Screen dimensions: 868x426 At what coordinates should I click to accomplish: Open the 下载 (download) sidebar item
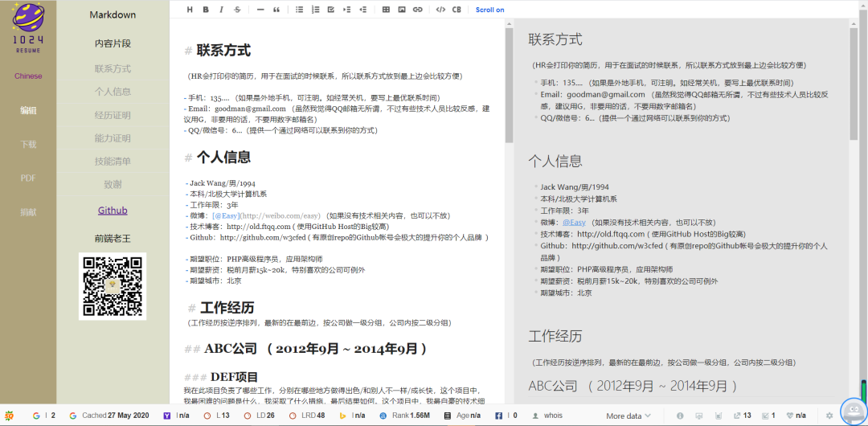pyautogui.click(x=28, y=145)
